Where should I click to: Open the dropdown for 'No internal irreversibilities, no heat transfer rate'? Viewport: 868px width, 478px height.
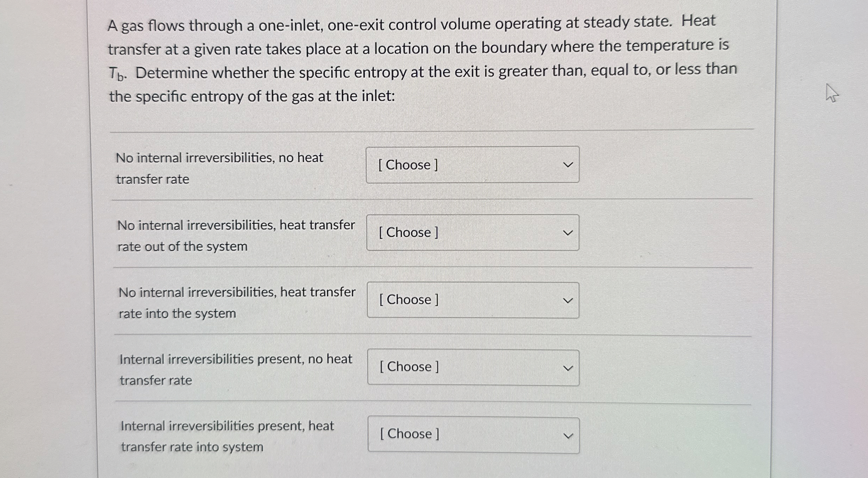(472, 165)
